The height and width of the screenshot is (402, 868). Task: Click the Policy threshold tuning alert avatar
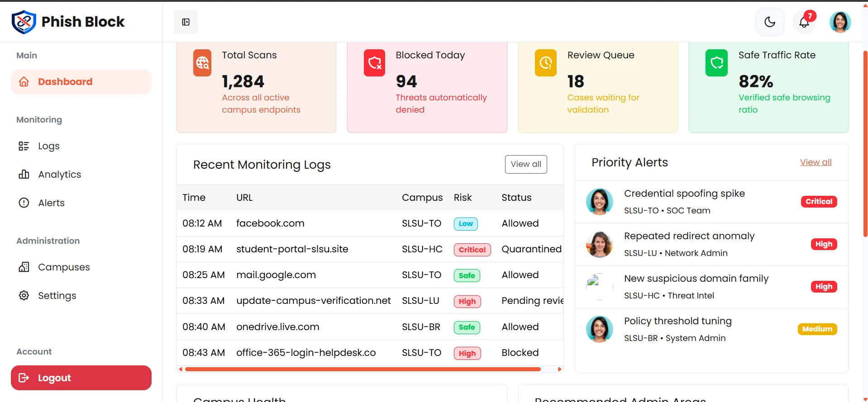[600, 329]
